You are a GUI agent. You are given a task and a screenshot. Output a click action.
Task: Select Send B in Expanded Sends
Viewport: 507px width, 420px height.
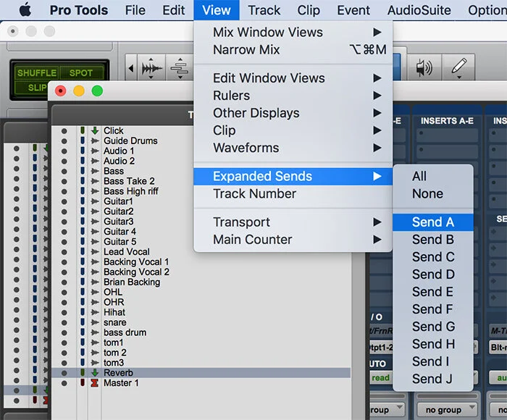(433, 240)
